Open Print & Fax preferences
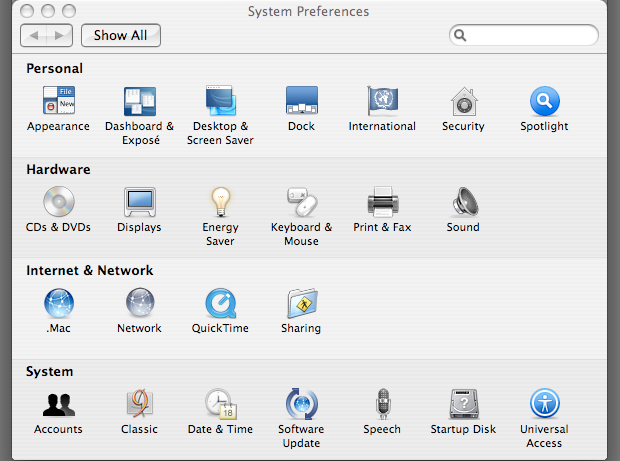620x461 pixels. [382, 202]
